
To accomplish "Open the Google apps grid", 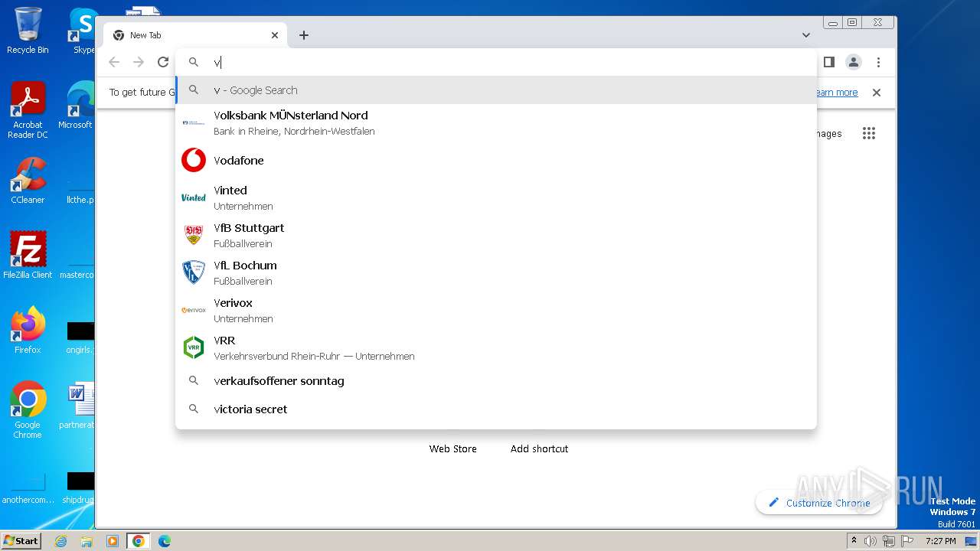I will [x=868, y=133].
